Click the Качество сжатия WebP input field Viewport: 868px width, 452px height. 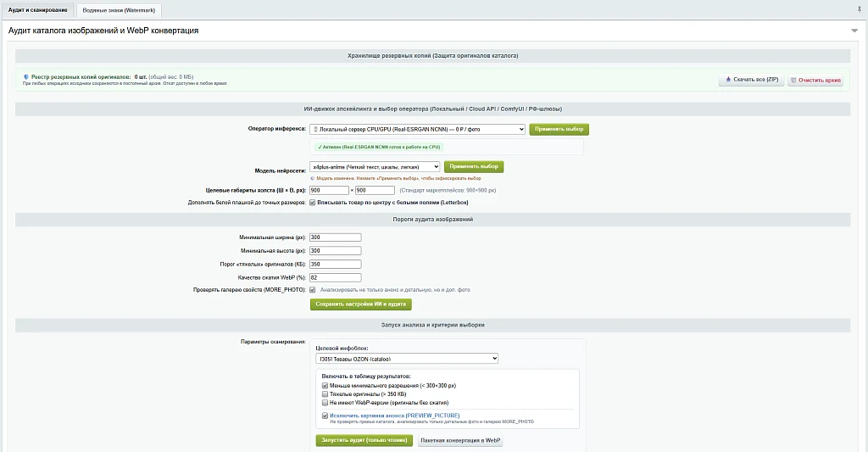pos(336,277)
